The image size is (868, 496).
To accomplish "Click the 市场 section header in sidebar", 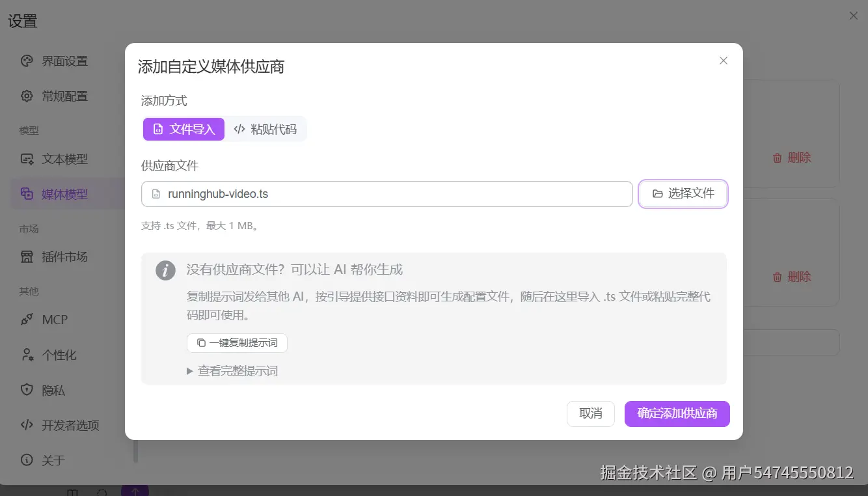I will pyautogui.click(x=29, y=229).
